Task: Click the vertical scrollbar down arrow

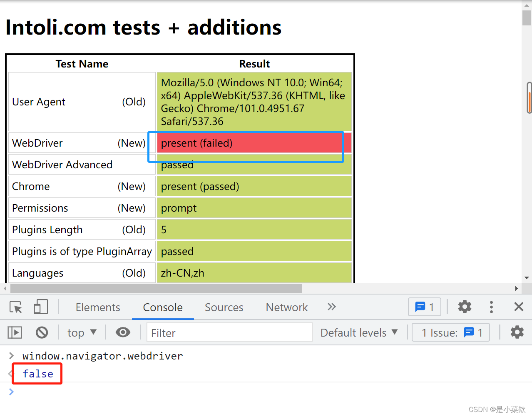Action: 527,278
